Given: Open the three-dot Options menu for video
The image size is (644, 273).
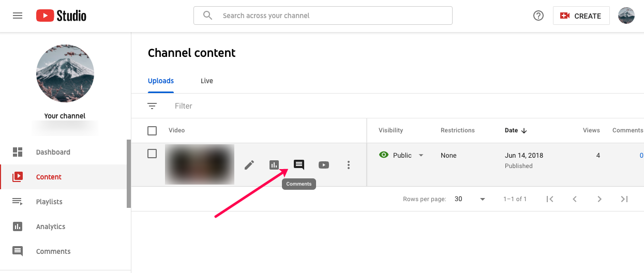Looking at the screenshot, I should point(349,165).
